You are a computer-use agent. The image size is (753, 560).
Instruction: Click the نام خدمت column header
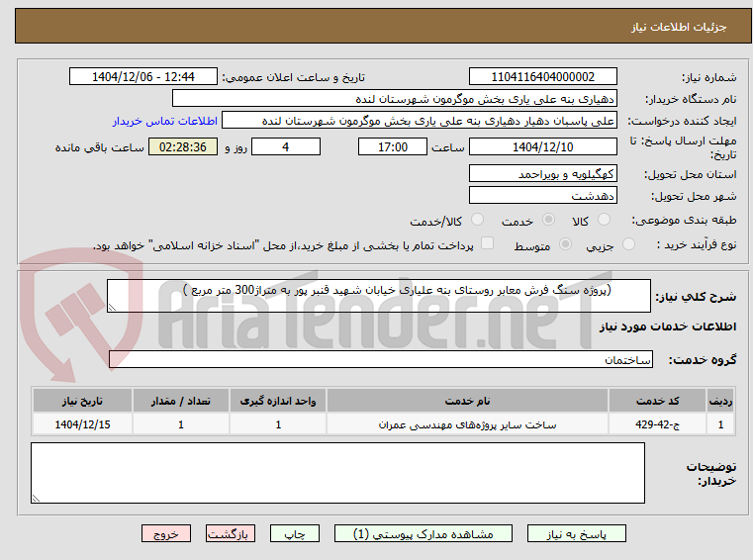tap(467, 401)
